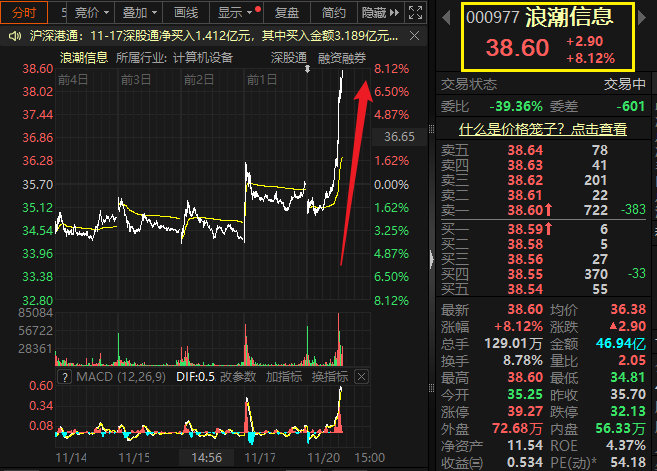Viewport: 657px width, 471px height.
Task: Select the 买三 price 38.56
Action: pos(525,259)
